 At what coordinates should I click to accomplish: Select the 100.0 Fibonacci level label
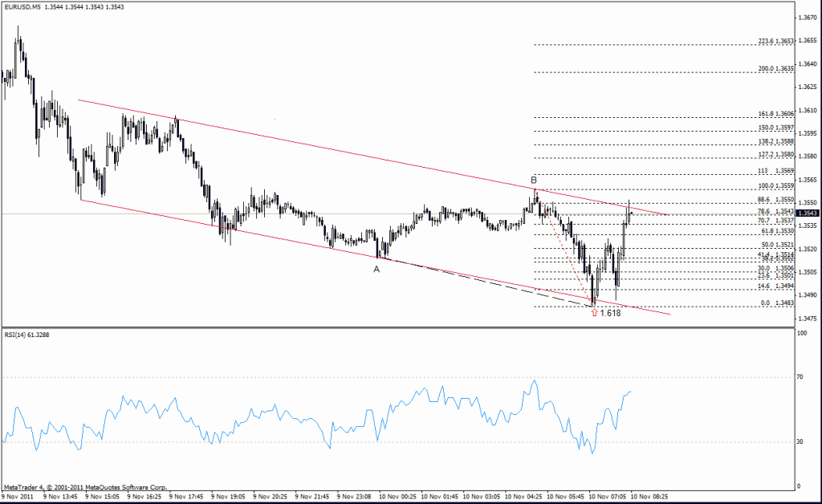[776, 186]
